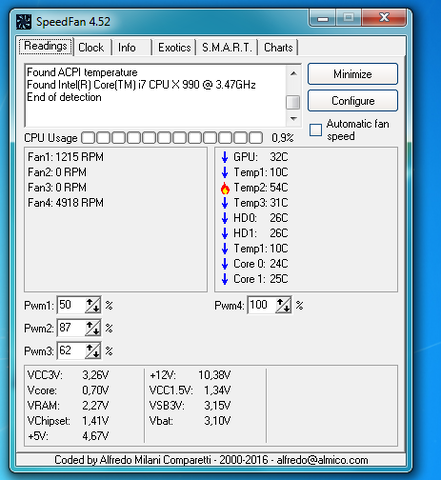This screenshot has width=441, height=480.
Task: Click the VSB3V 3,15V voltage reading
Action: click(190, 406)
